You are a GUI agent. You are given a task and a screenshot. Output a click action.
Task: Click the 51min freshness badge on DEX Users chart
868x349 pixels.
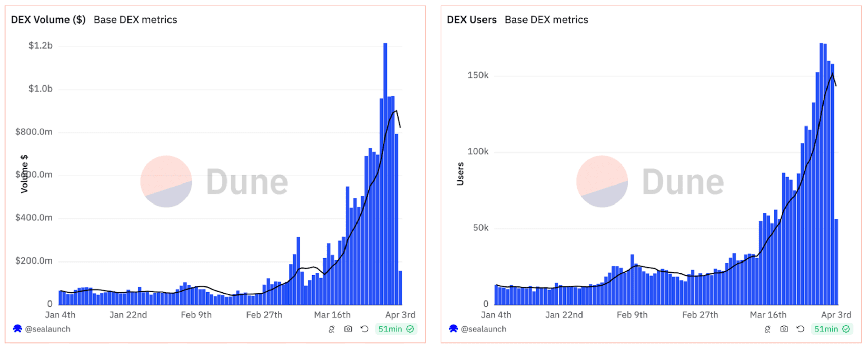832,329
